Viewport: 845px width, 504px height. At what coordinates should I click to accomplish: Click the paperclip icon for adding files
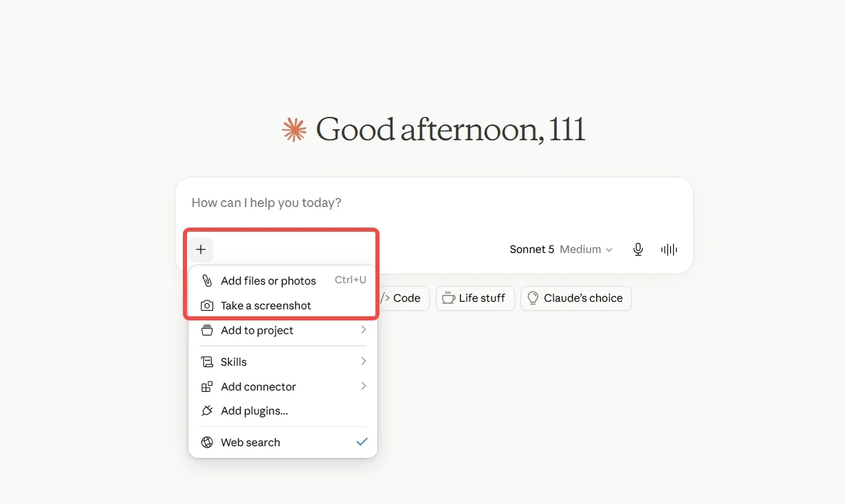pos(207,281)
